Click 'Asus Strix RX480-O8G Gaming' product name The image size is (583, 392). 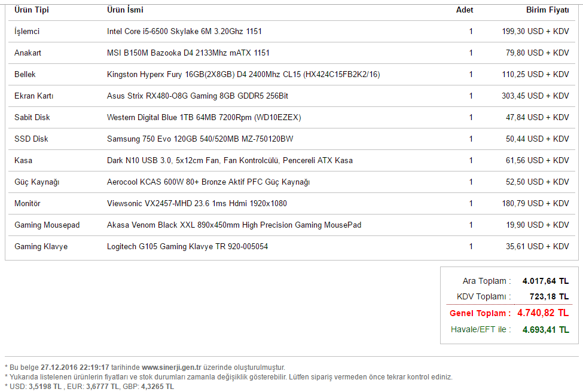pyautogui.click(x=197, y=96)
